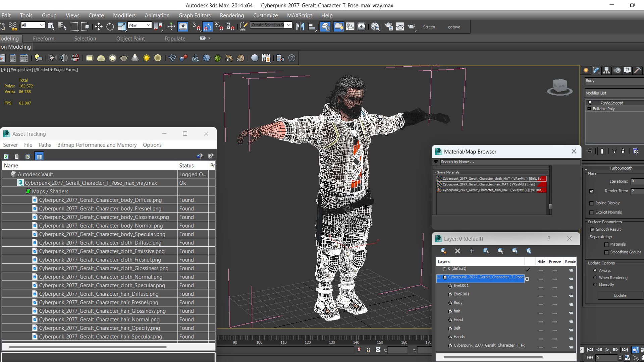The height and width of the screenshot is (362, 644).
Task: Click Create New Layer plus icon
Action: point(472,251)
